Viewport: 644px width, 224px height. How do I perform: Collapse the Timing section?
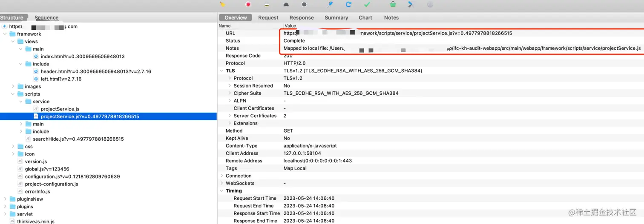(221, 191)
